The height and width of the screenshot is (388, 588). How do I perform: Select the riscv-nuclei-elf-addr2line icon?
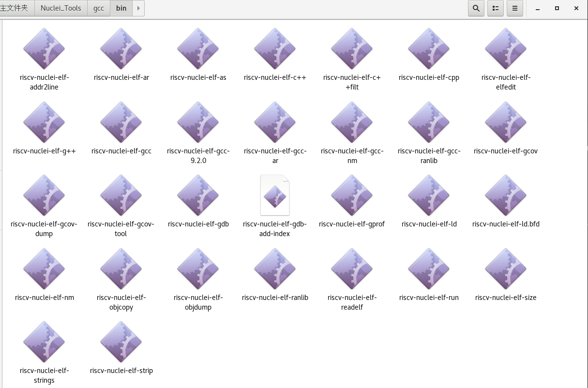click(x=44, y=49)
